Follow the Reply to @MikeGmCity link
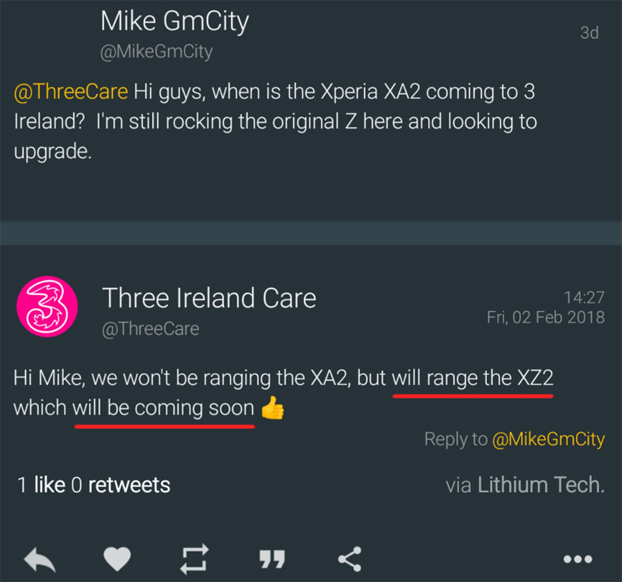 click(514, 439)
